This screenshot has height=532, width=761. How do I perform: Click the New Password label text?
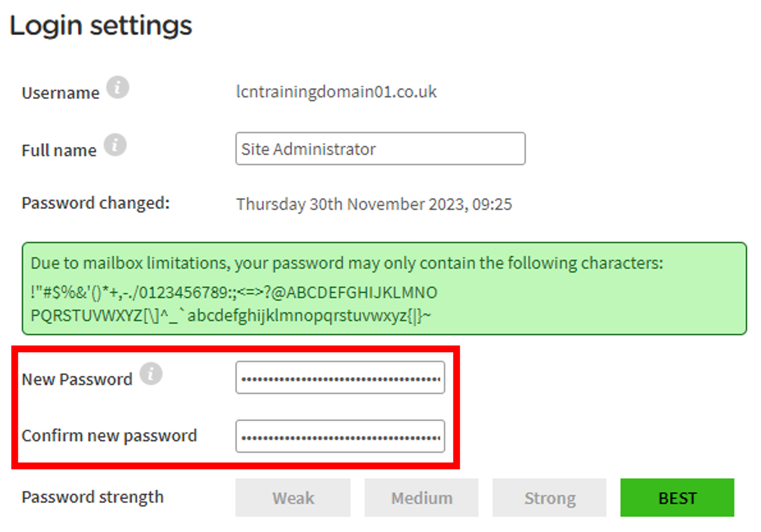click(x=77, y=379)
